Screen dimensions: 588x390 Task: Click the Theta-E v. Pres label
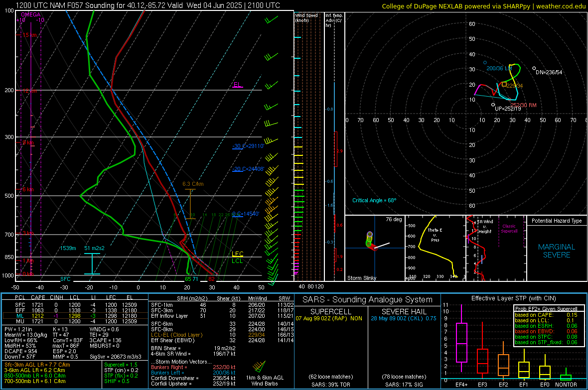[435, 235]
